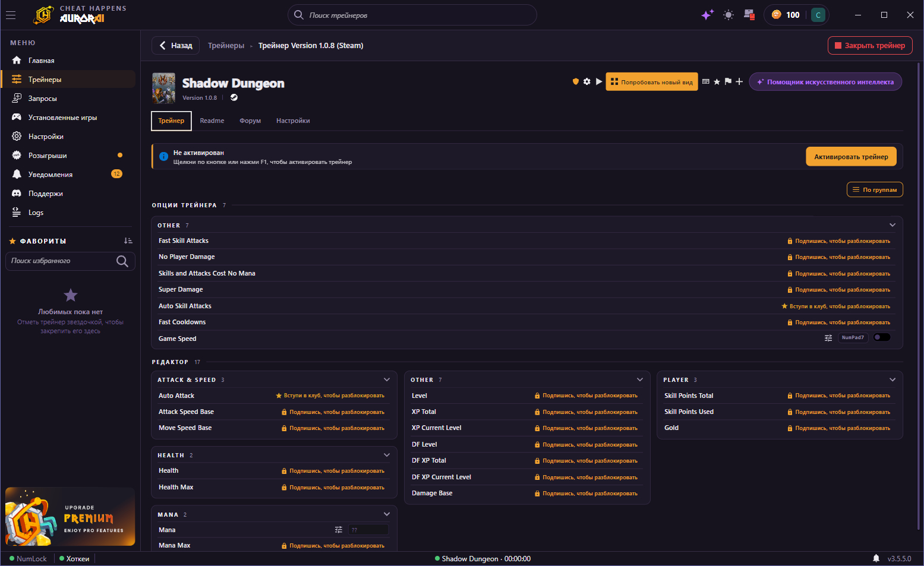Collapse the Other trainer options group chevron
924x566 pixels.
[x=893, y=225]
